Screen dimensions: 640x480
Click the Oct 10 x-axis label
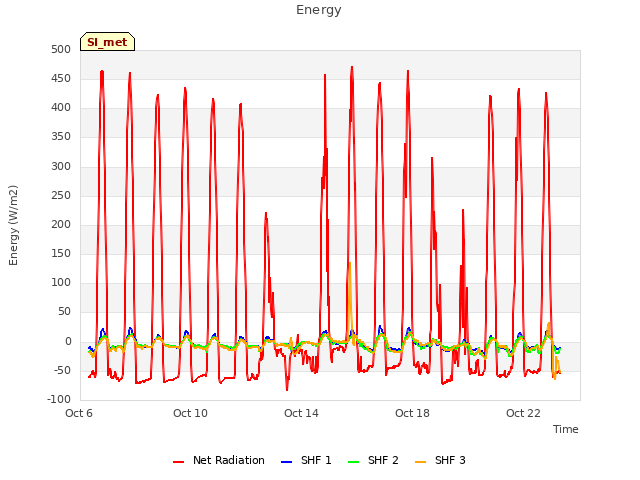coord(190,413)
